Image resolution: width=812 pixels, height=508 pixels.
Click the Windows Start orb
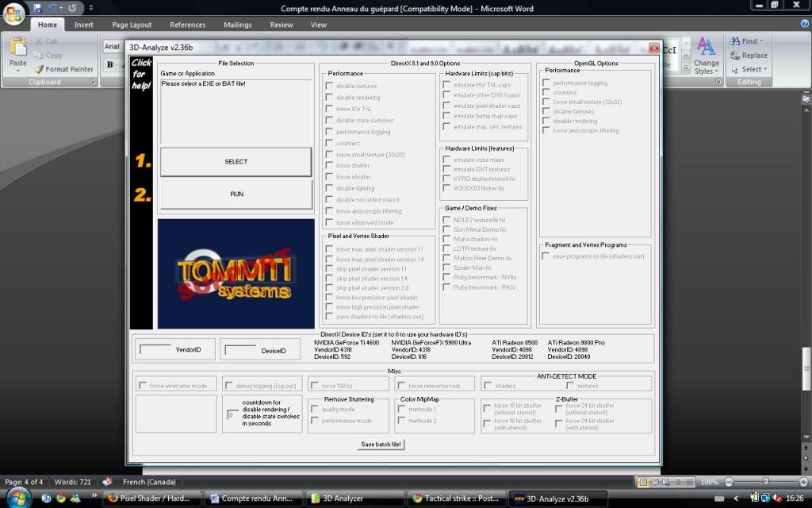point(18,498)
